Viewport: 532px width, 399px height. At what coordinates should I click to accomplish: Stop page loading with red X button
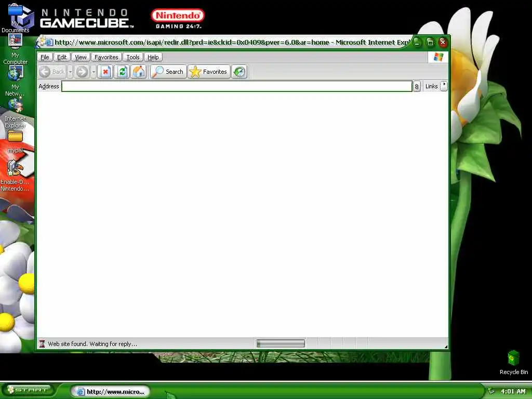pyautogui.click(x=105, y=72)
